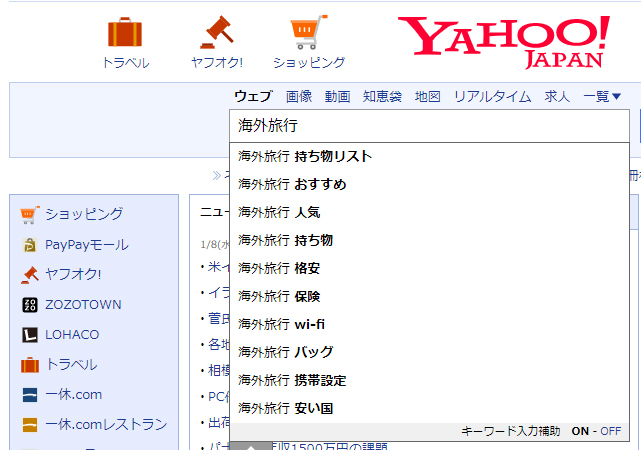Viewport: 641px width, 450px height.
Task: Click the ZOZOTOWN logo icon
Action: tap(29, 305)
